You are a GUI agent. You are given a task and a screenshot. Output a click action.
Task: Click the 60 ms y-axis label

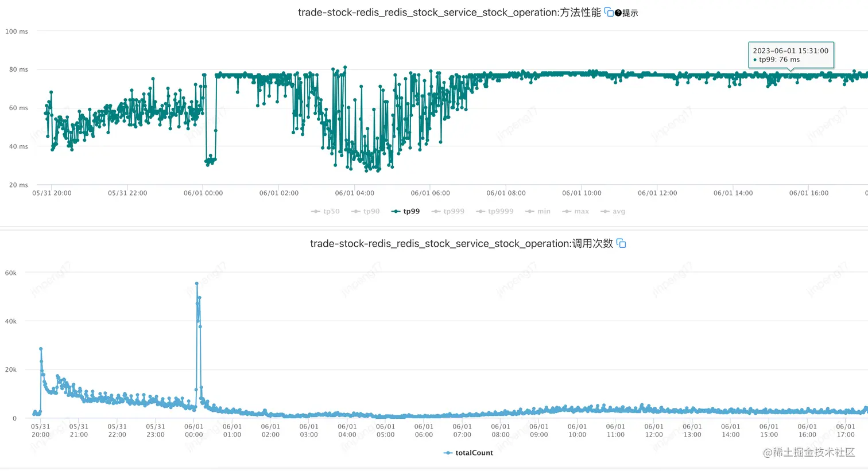(18, 108)
